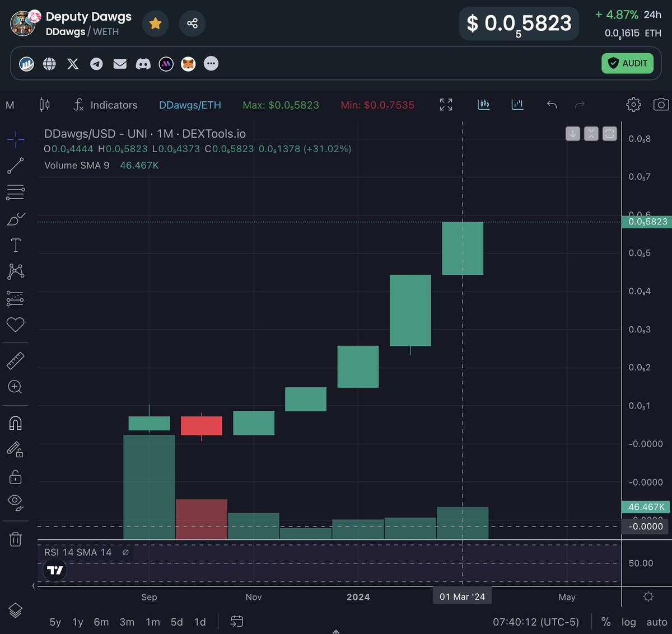Collapse the pane button

pyautogui.click(x=591, y=134)
